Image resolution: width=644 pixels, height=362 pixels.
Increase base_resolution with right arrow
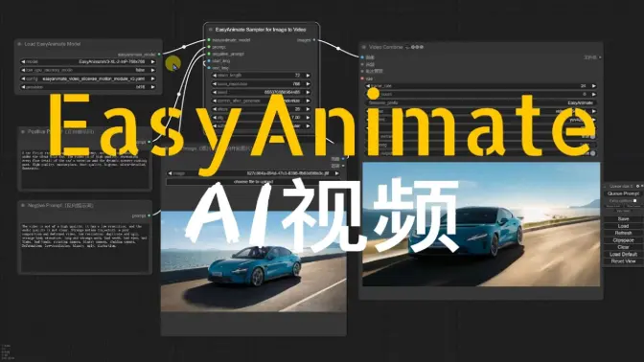click(x=308, y=83)
